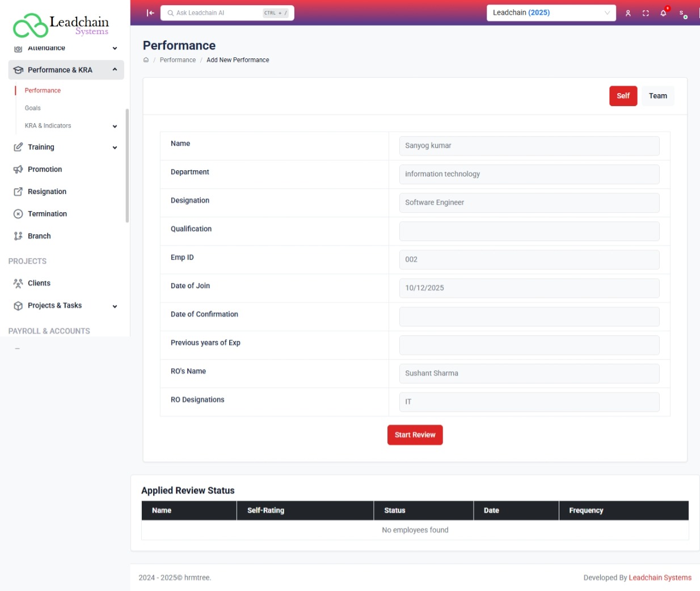The height and width of the screenshot is (591, 700).
Task: Open the Promotion megaphone item
Action: click(45, 170)
